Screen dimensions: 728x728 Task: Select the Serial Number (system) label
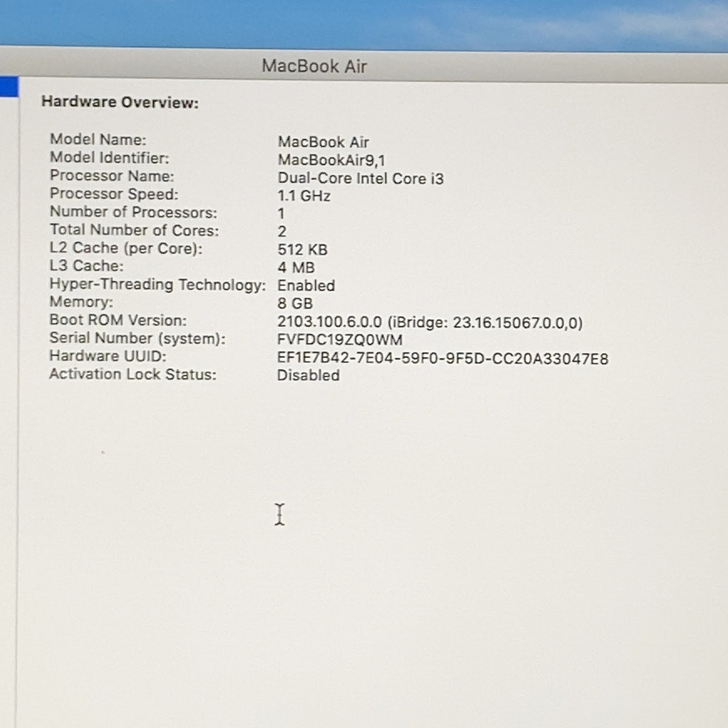pyautogui.click(x=137, y=338)
